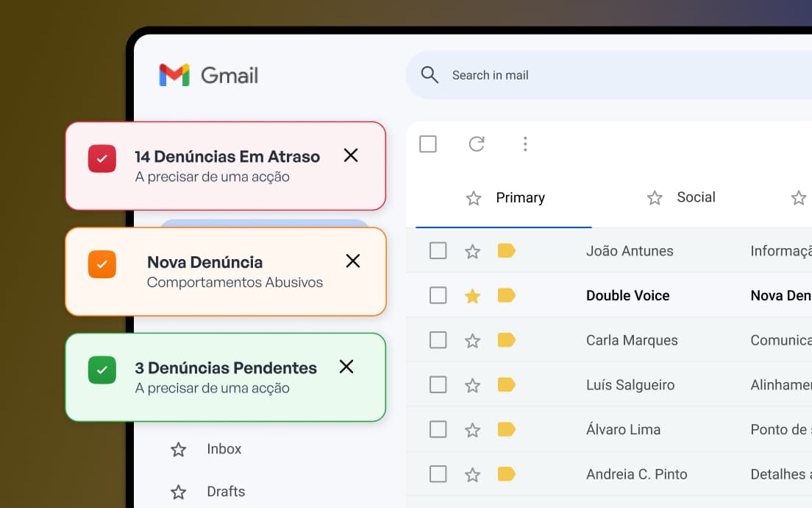Viewport: 812px width, 508px height.
Task: Dismiss the 14 Denúncias Em Atraso notification
Action: click(x=351, y=155)
